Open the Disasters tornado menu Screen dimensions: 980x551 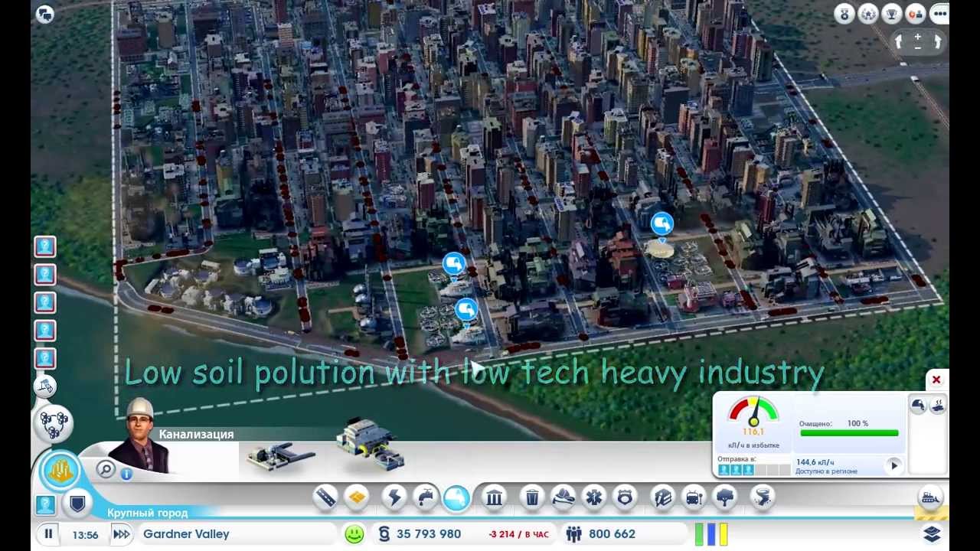[x=762, y=498]
